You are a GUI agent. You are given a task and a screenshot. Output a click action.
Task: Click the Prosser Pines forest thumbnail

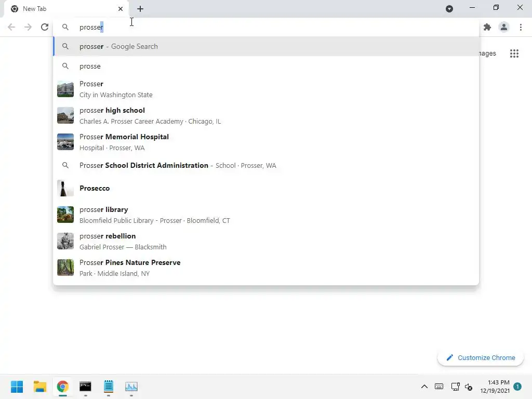click(65, 268)
